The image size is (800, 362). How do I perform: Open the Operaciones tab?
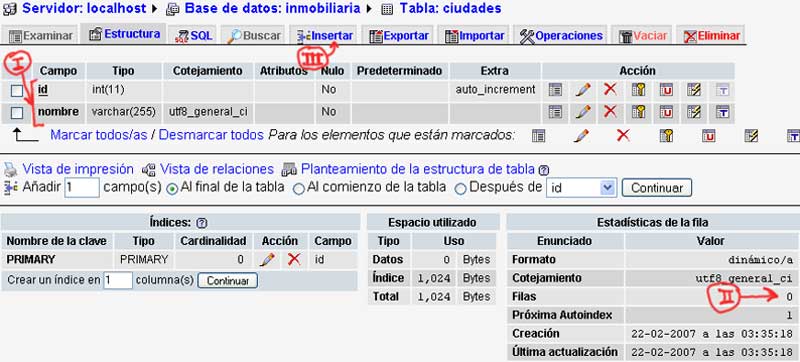pos(561,36)
